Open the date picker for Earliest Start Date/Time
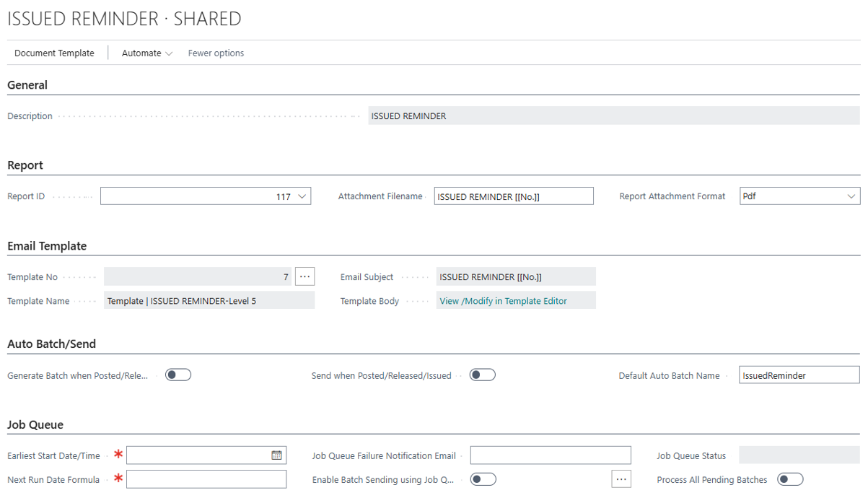The width and height of the screenshot is (868, 498). [276, 455]
